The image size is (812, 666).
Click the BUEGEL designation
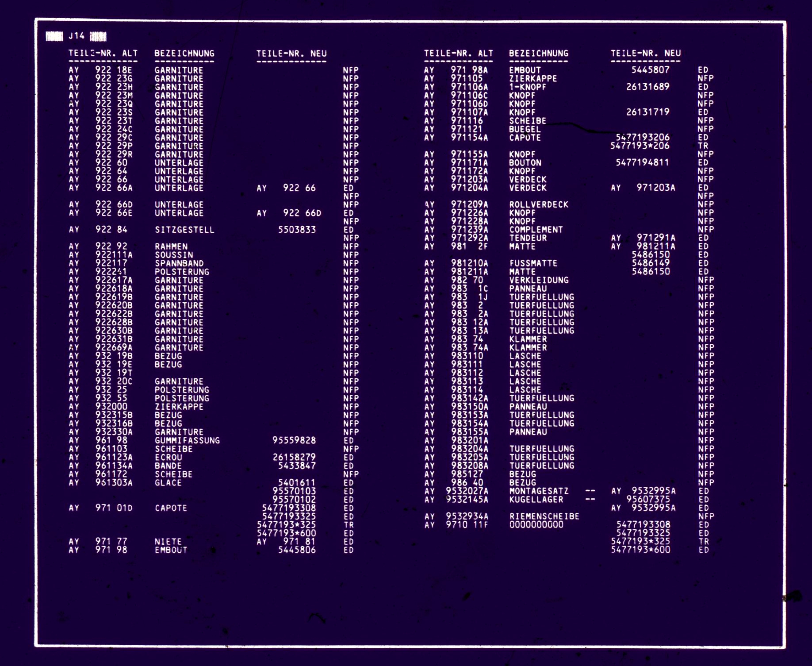pos(525,129)
